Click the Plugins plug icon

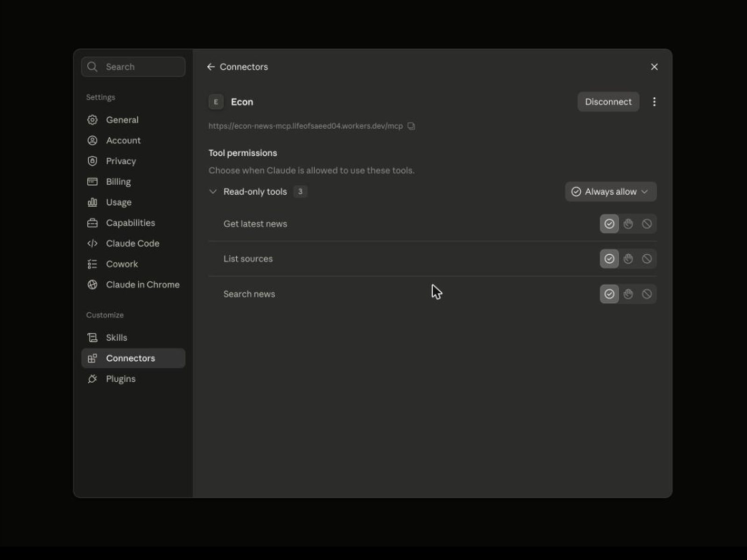click(92, 378)
